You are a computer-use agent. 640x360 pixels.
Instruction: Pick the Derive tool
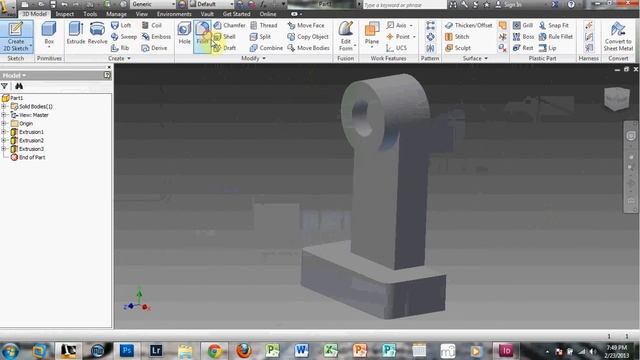(x=154, y=48)
